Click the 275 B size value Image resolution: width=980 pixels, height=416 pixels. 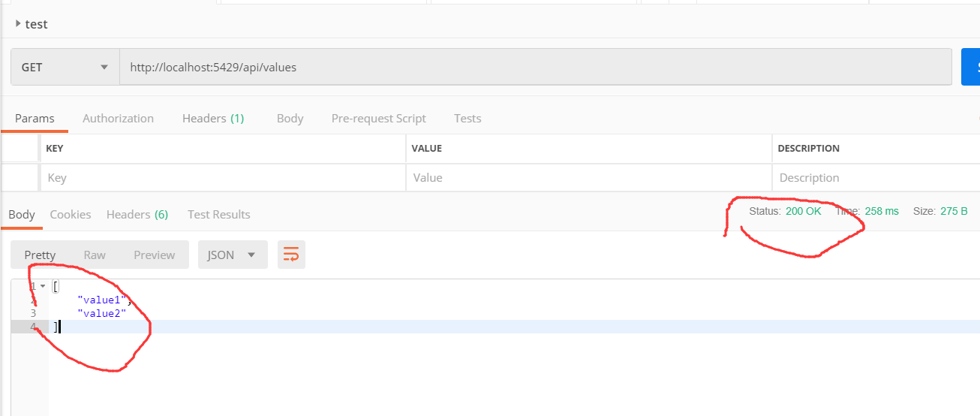click(954, 211)
